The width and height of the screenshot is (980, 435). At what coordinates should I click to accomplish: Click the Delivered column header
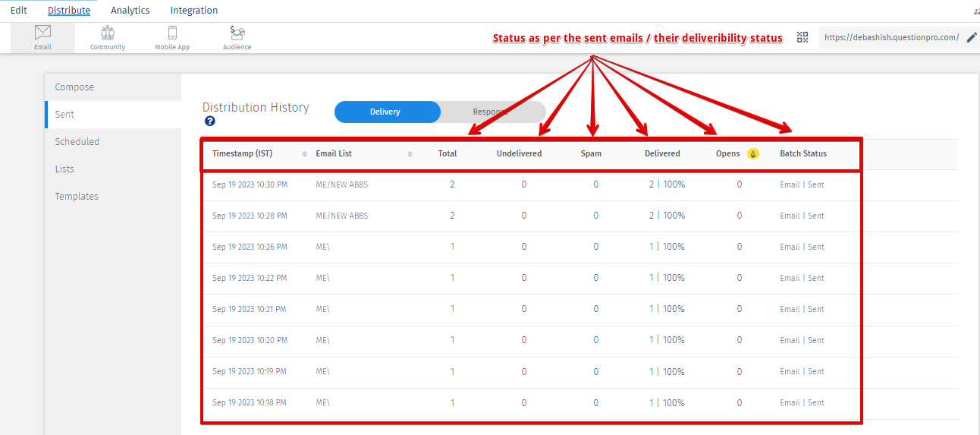[662, 153]
